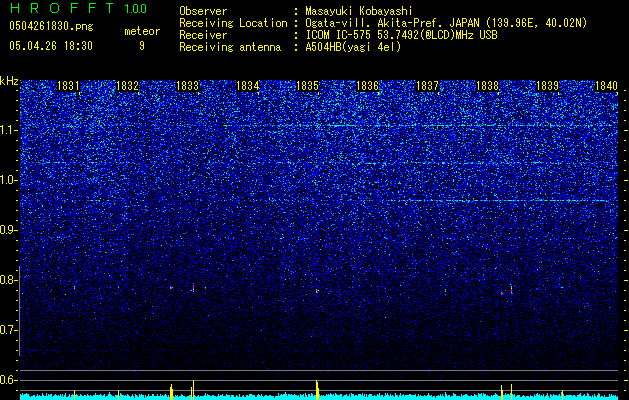
Task: Click the 0.9 kHz frequency label
Action: pos(8,230)
